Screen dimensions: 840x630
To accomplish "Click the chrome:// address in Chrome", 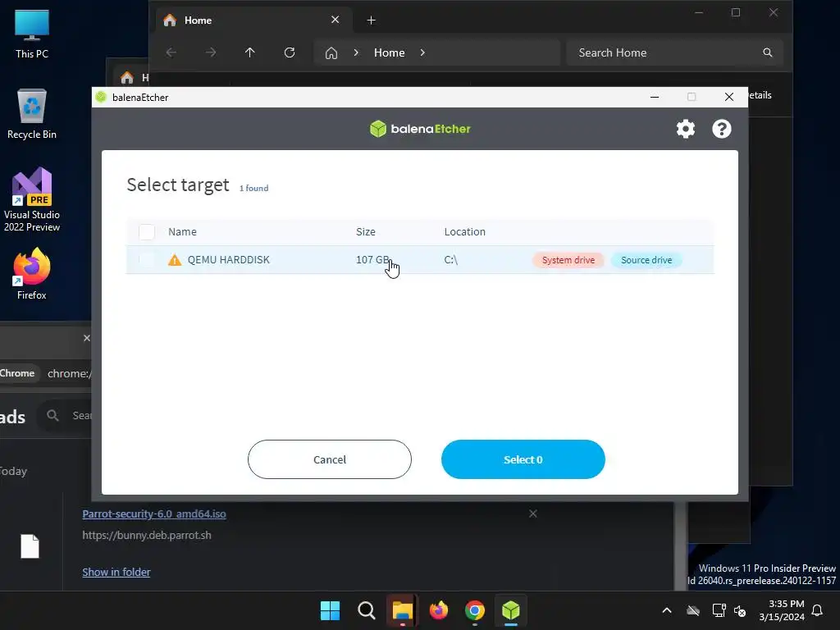I will tap(69, 373).
